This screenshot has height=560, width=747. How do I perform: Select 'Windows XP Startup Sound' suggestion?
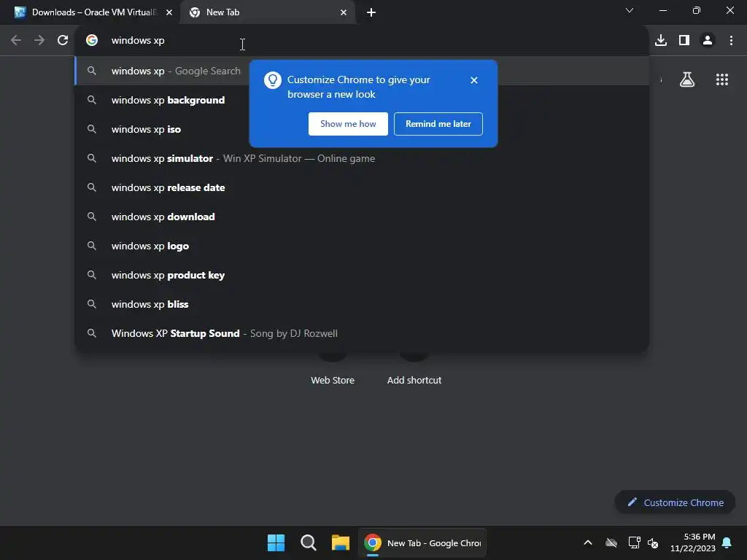click(x=362, y=333)
